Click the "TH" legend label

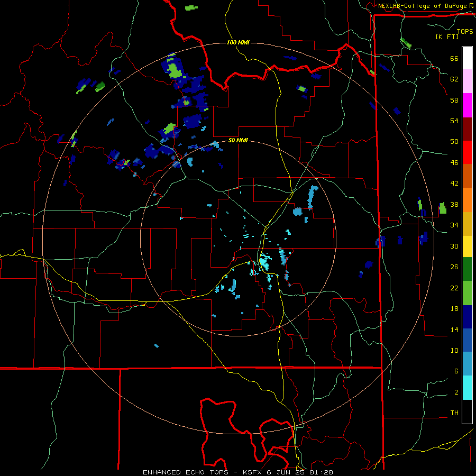(x=454, y=413)
